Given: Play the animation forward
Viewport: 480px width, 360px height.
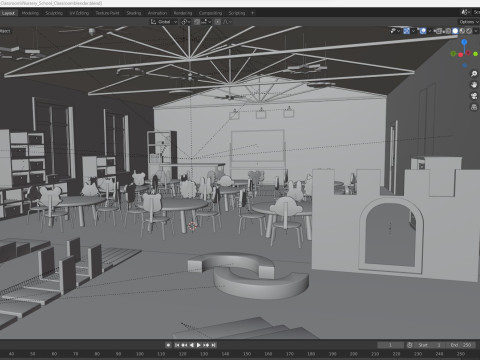Looking at the screenshot, I should 199,345.
